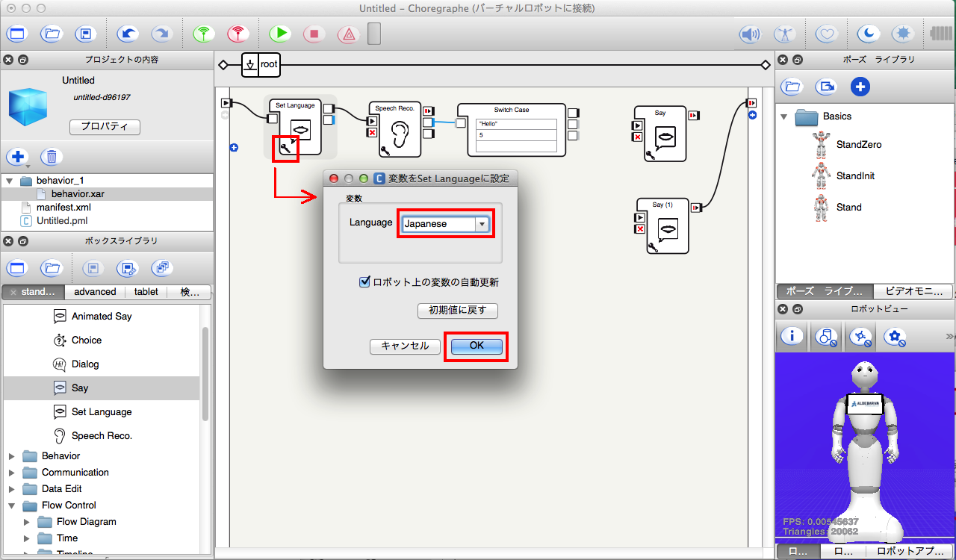Expand the Time subfolder

pyautogui.click(x=28, y=538)
